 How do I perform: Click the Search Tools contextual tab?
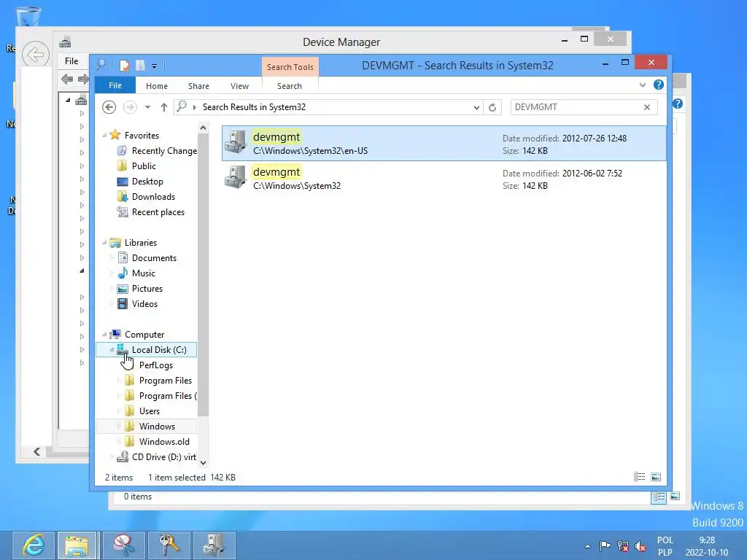290,67
